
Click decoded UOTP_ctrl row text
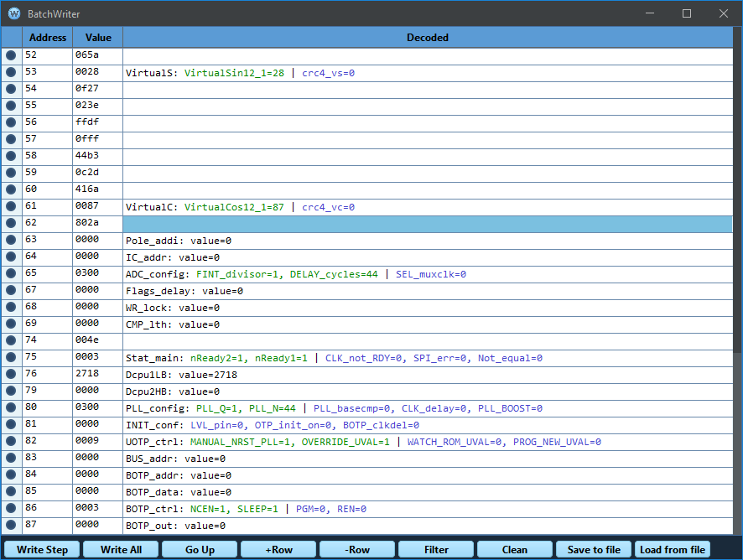point(363,442)
